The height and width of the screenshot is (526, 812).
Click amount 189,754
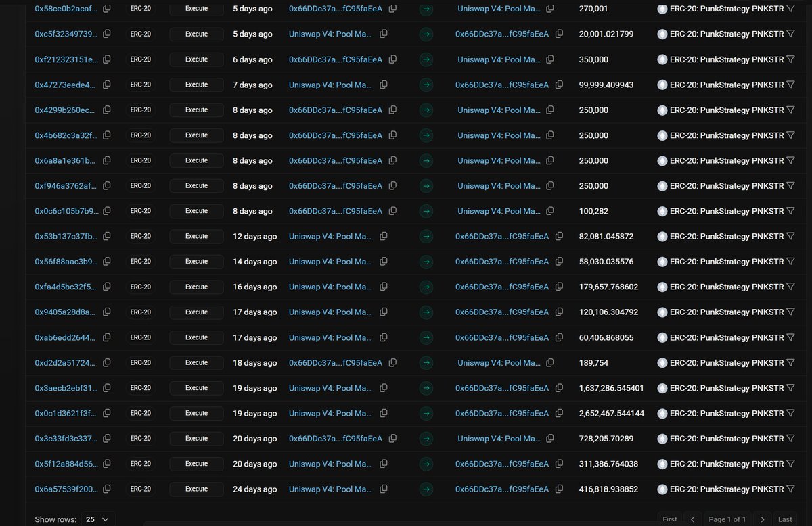point(593,362)
